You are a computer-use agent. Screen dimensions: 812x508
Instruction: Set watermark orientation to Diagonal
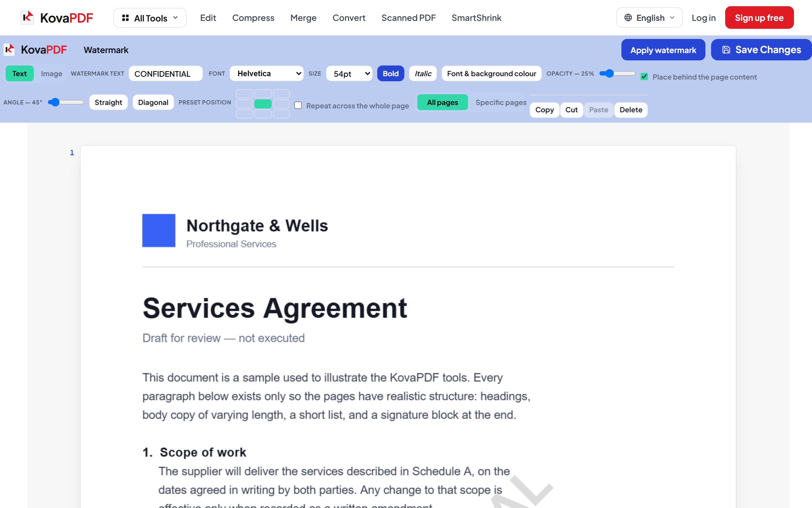point(153,102)
